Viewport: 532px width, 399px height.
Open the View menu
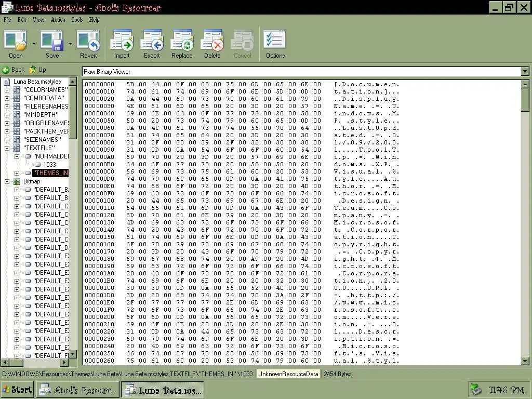(38, 20)
